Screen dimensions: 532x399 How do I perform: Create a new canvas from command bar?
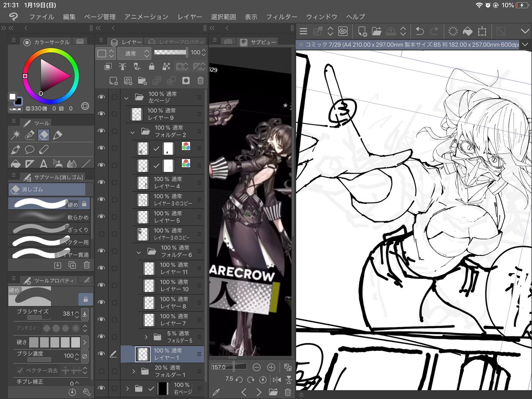(x=362, y=31)
